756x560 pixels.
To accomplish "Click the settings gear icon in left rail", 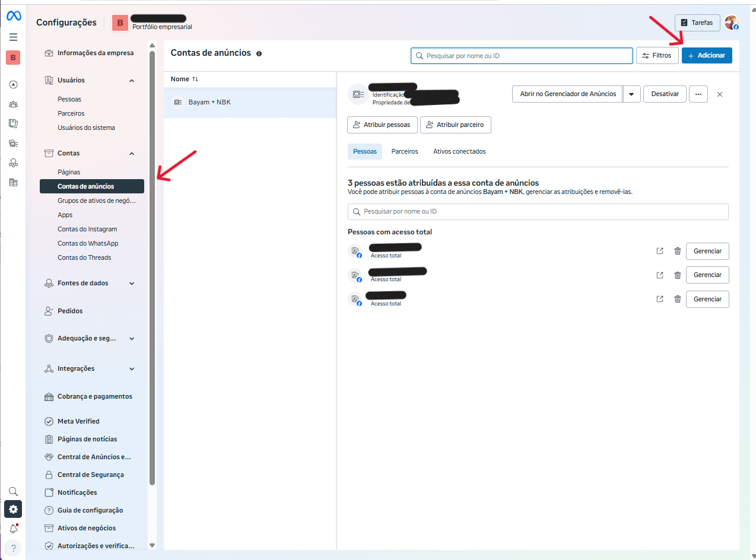I will pyautogui.click(x=13, y=509).
